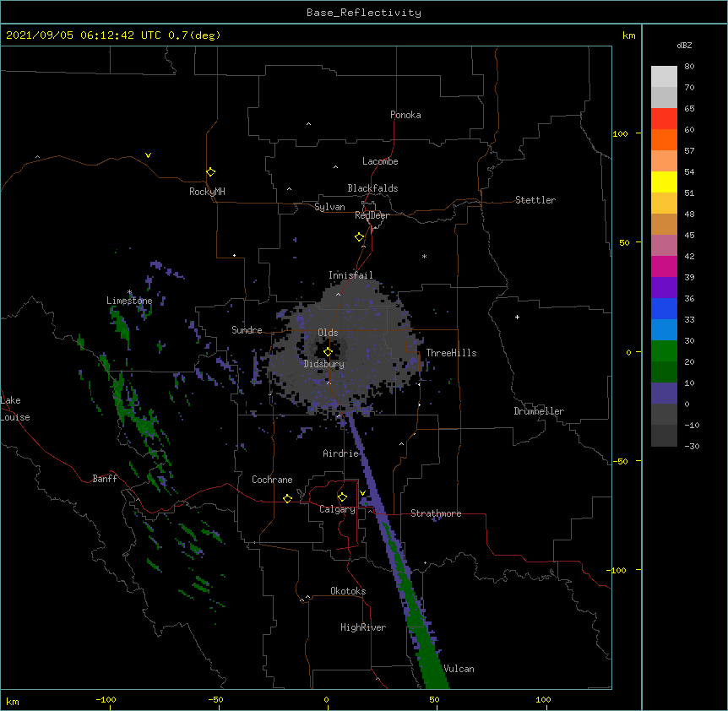The image size is (728, 711).
Task: Click the -100 km tick on bottom axis
Action: pyautogui.click(x=106, y=699)
